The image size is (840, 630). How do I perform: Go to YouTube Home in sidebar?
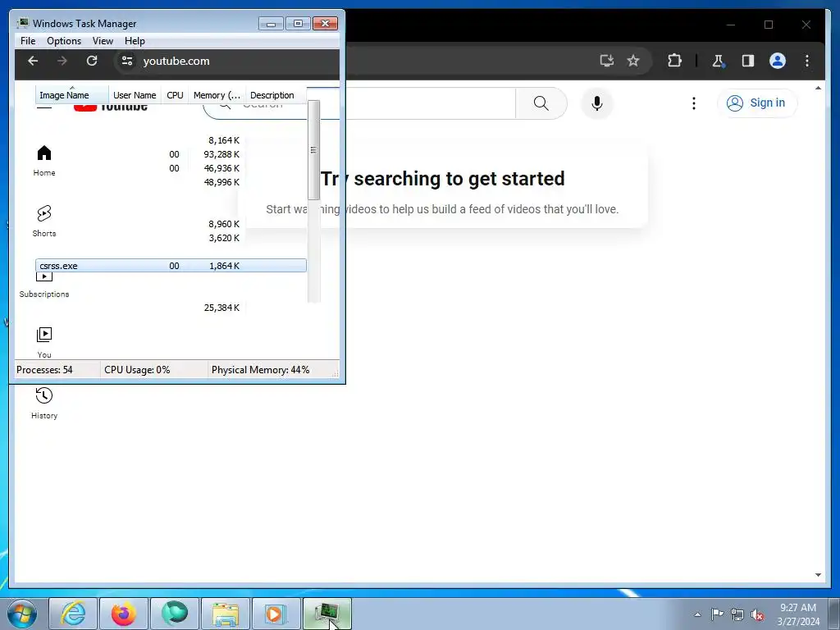(44, 161)
